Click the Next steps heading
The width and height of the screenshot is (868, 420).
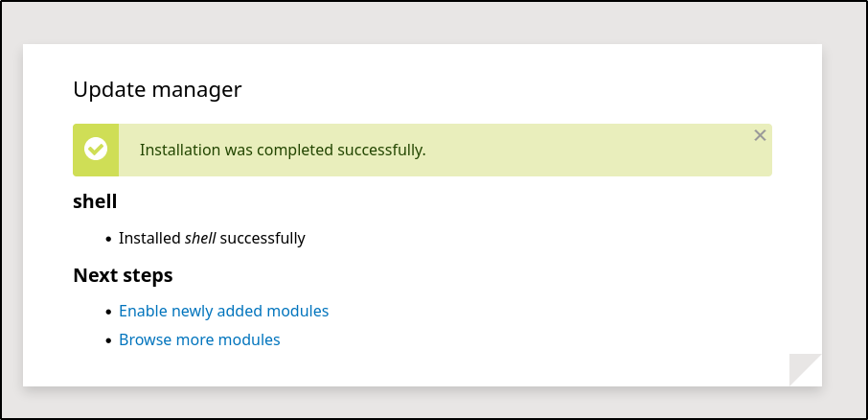tap(123, 275)
